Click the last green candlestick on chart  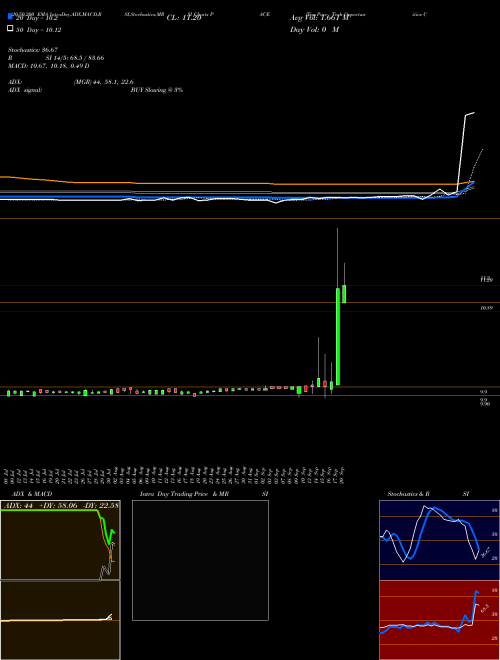[344, 294]
